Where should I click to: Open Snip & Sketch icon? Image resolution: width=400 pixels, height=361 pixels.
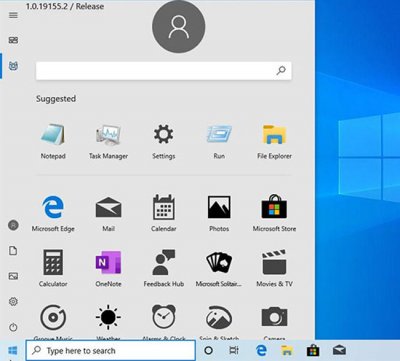coord(219,317)
